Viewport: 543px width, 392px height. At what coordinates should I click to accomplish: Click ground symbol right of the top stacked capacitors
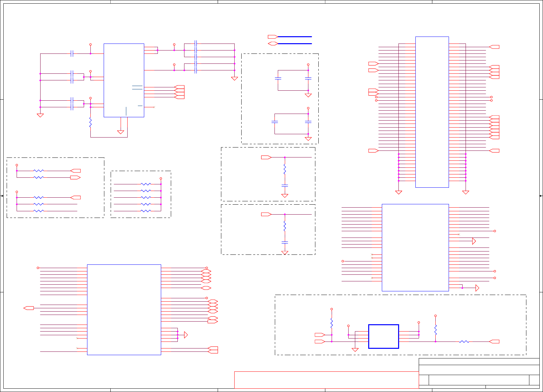[234, 78]
